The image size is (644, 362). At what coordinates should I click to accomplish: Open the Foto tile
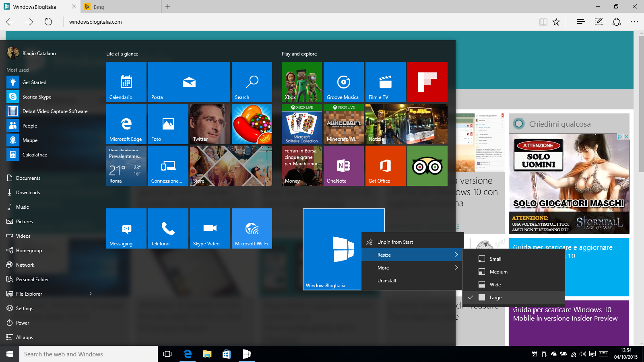pyautogui.click(x=168, y=124)
